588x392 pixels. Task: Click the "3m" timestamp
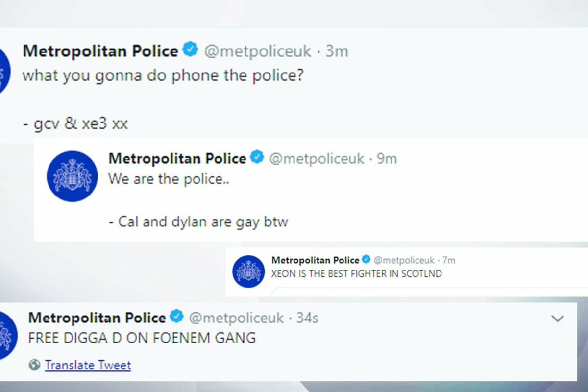pyautogui.click(x=337, y=51)
